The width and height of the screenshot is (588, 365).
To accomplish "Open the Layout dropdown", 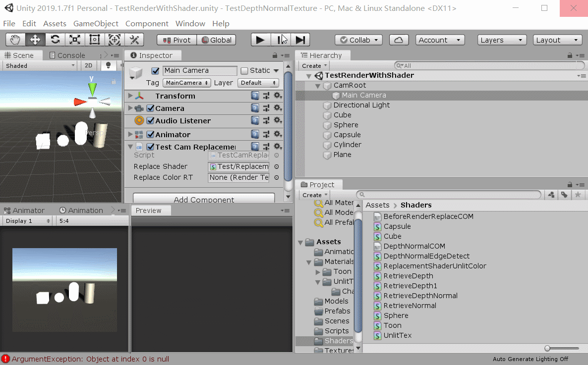I will coord(557,40).
